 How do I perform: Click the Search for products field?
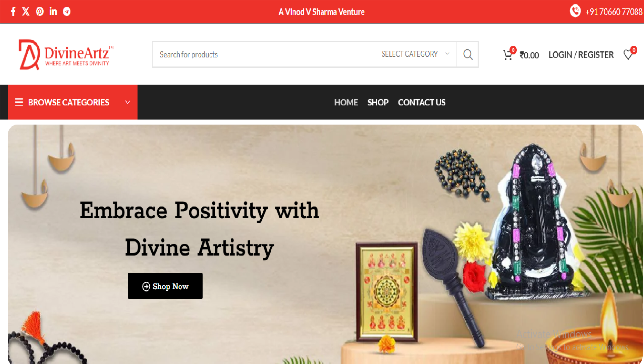coord(263,54)
